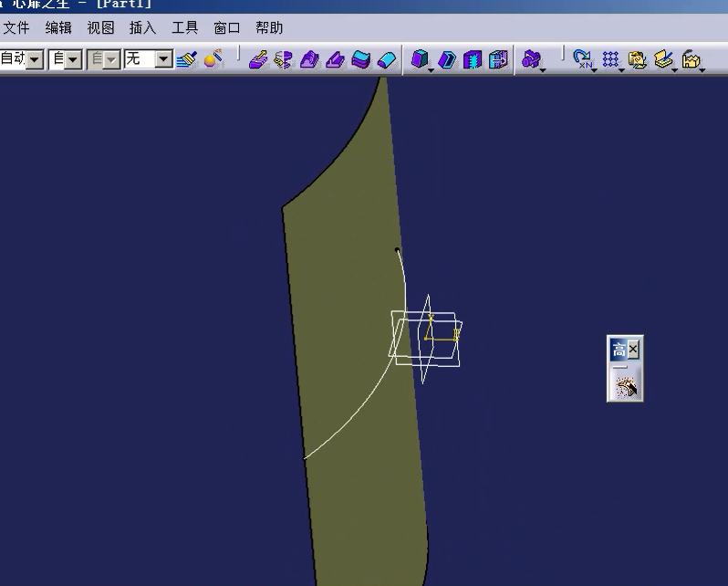Click the Painter brush icon in toolbar
The height and width of the screenshot is (586, 728).
[187, 59]
